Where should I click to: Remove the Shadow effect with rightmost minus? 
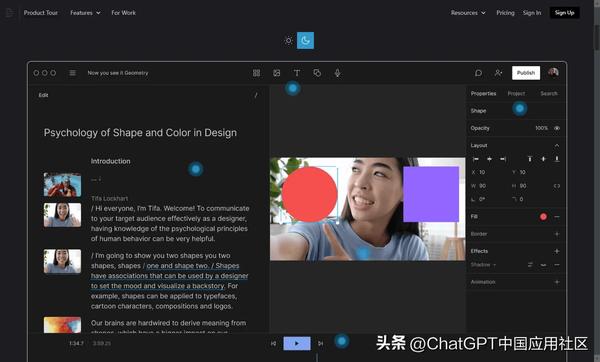click(557, 265)
